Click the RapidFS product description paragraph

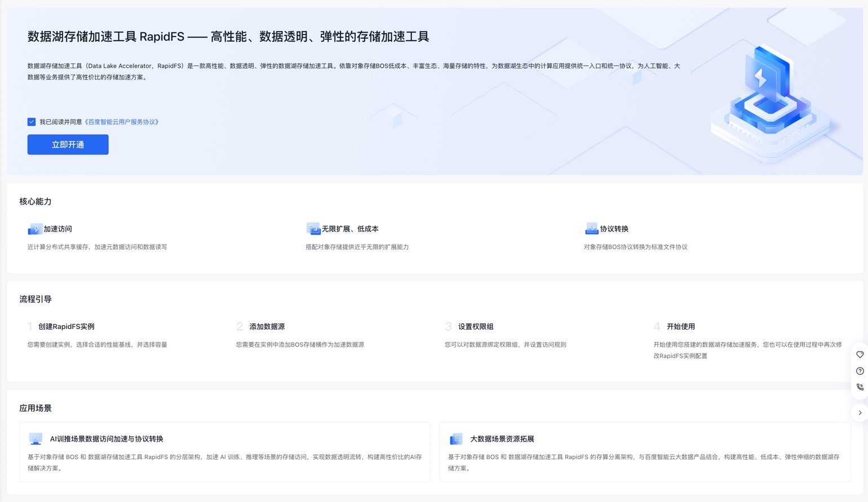coord(354,72)
